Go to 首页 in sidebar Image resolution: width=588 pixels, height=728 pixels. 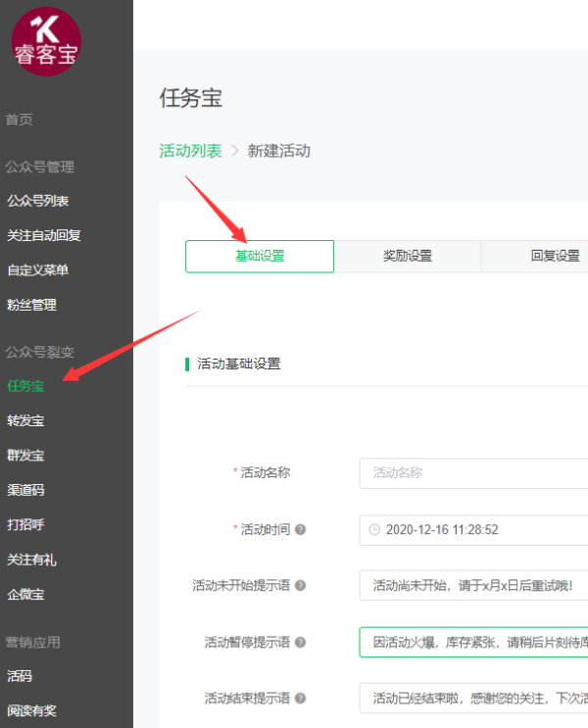(19, 120)
